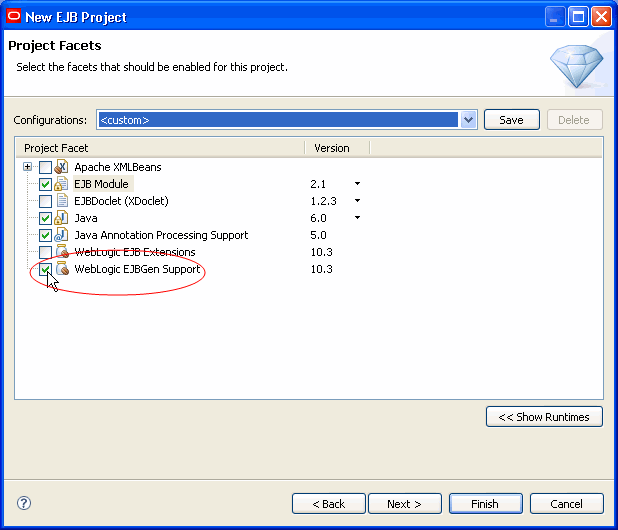This screenshot has width=618, height=530.
Task: Select the EJBDoclet (XDoclet) row label
Action: (121, 201)
